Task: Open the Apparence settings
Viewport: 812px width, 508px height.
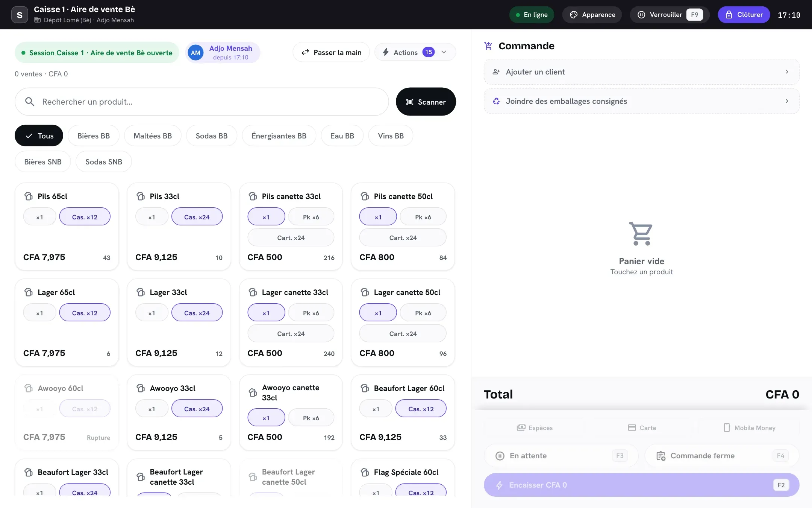Action: point(592,15)
